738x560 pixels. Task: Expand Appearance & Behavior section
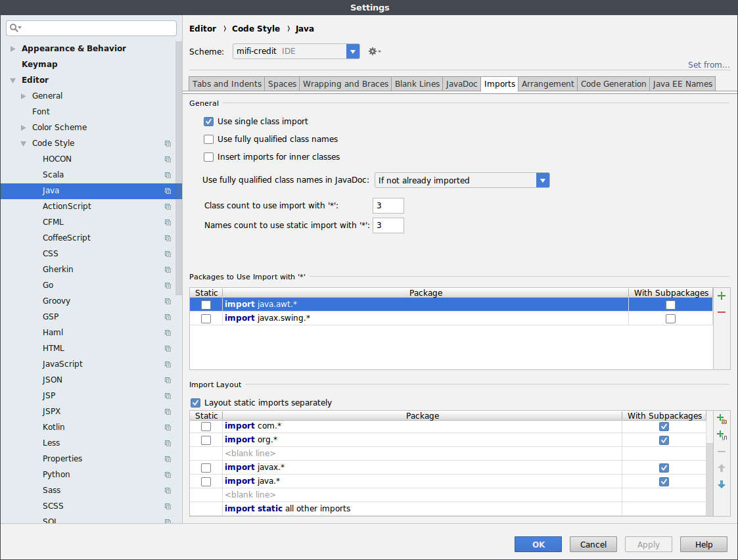point(12,49)
